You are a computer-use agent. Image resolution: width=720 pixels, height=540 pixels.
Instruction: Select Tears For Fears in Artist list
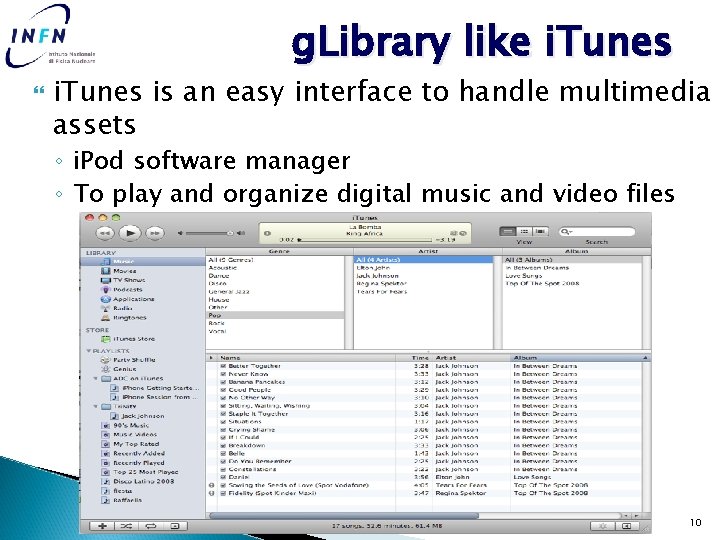click(x=423, y=292)
